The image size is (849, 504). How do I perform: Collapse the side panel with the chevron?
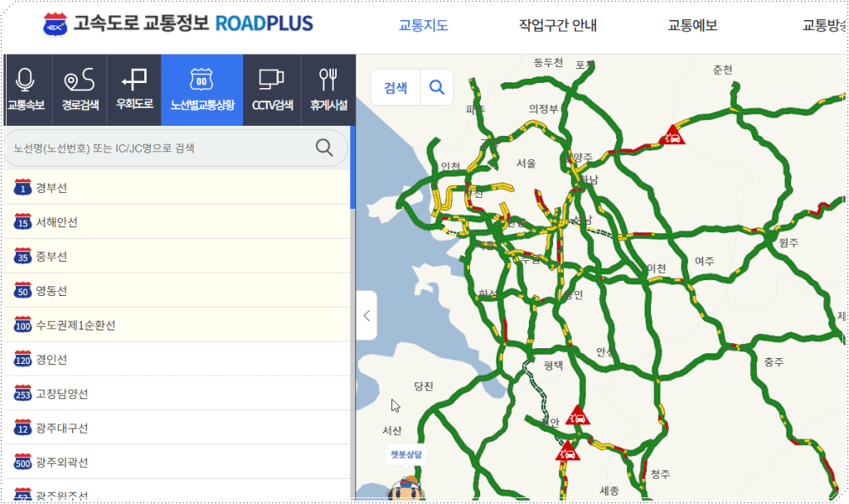[366, 315]
